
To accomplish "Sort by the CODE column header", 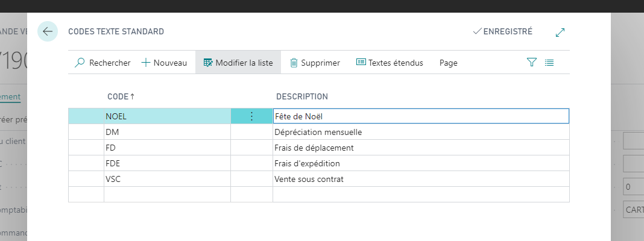I will pyautogui.click(x=121, y=96).
